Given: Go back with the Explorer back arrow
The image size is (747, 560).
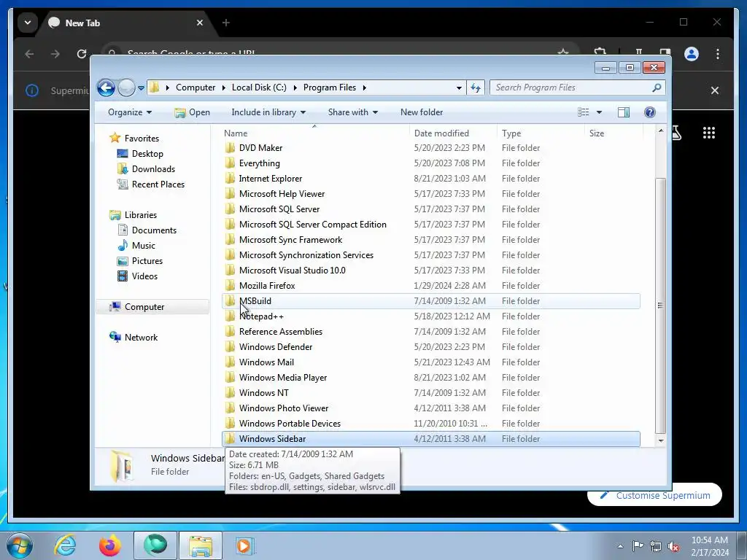Looking at the screenshot, I should (x=106, y=87).
